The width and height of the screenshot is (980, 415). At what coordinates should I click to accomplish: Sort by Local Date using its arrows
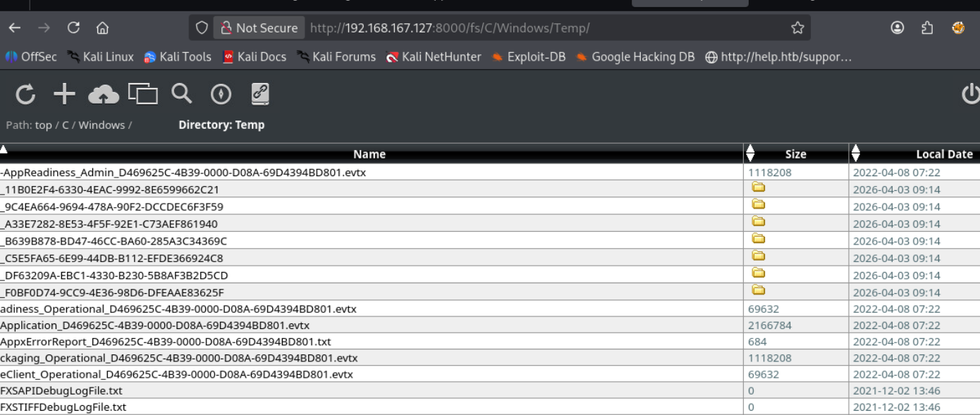pos(856,153)
